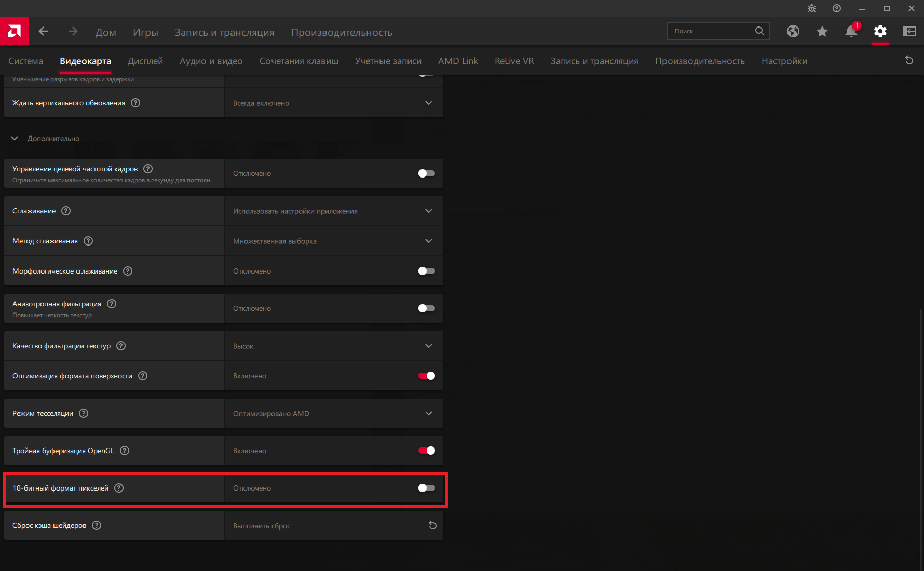Collapse the Дополнительно section
The image size is (924, 571).
pos(15,139)
